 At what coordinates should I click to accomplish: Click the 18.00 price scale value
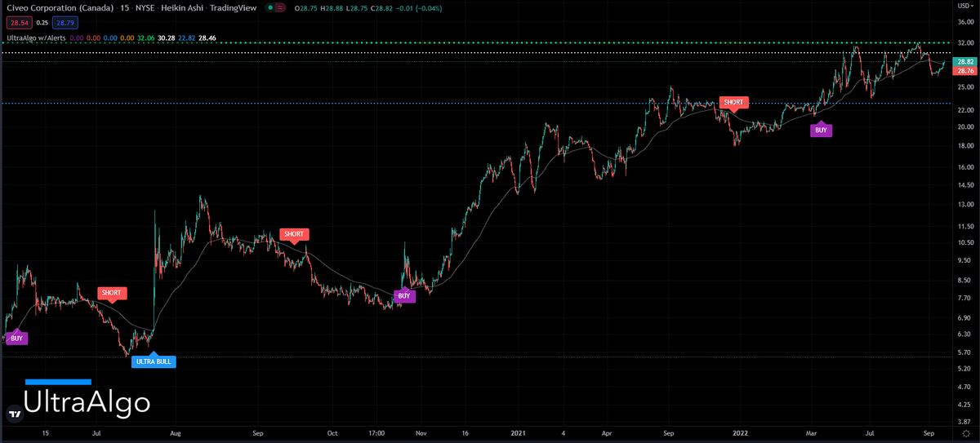[x=965, y=146]
